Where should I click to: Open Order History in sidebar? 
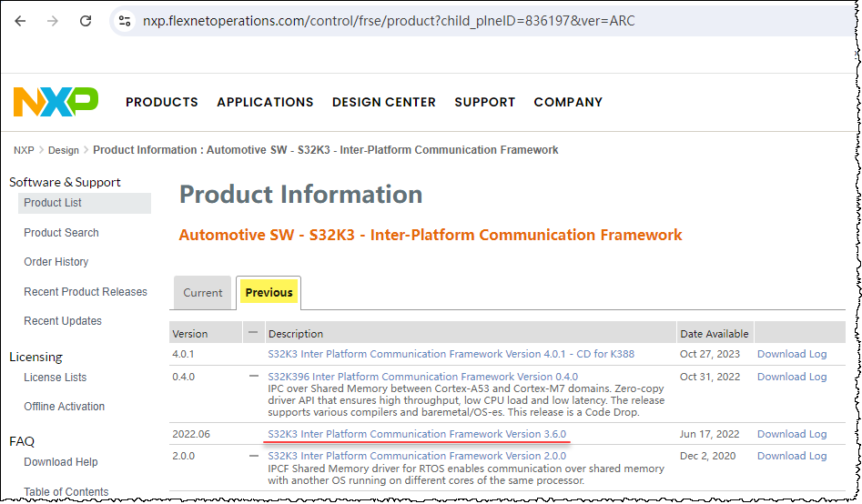pos(56,262)
